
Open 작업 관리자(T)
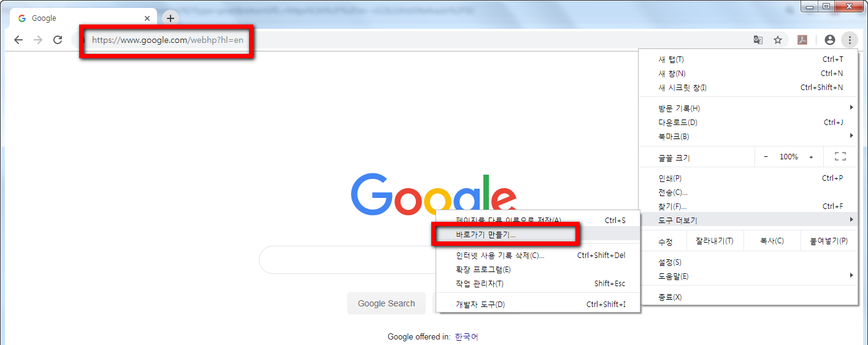(538, 283)
